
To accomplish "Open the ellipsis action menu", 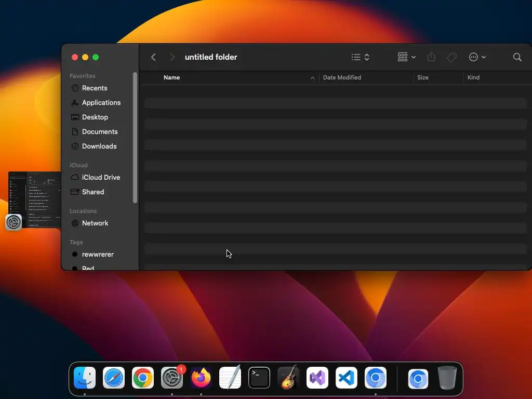I will [x=477, y=57].
